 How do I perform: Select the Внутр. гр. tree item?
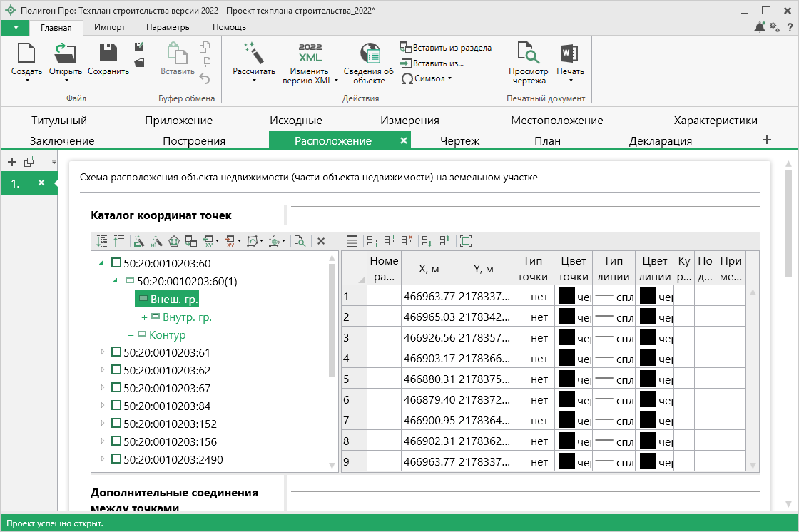(x=187, y=317)
